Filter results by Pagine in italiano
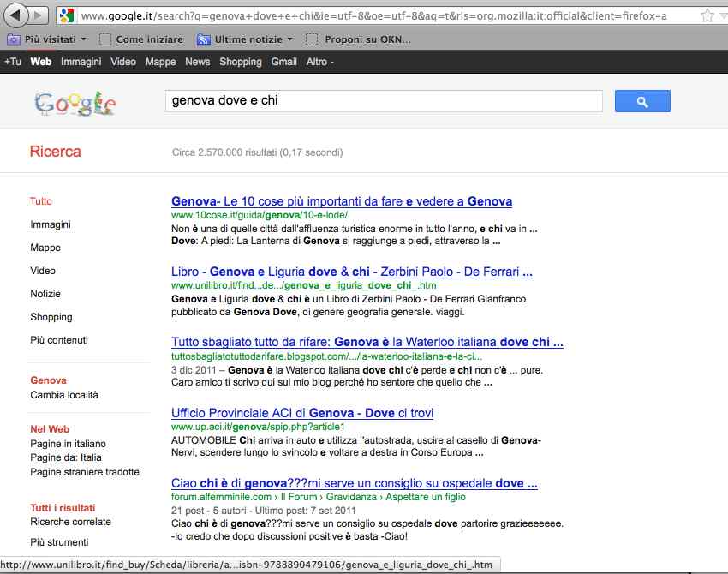 click(69, 444)
